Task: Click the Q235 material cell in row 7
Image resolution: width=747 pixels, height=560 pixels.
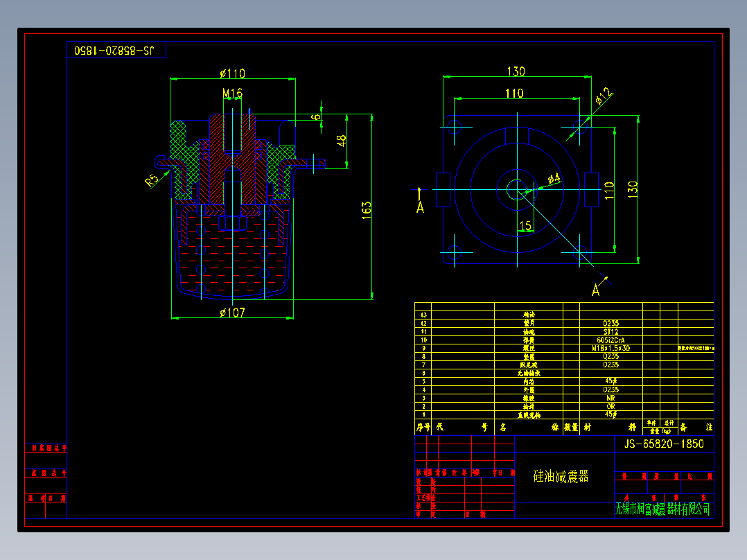Action: click(x=610, y=365)
